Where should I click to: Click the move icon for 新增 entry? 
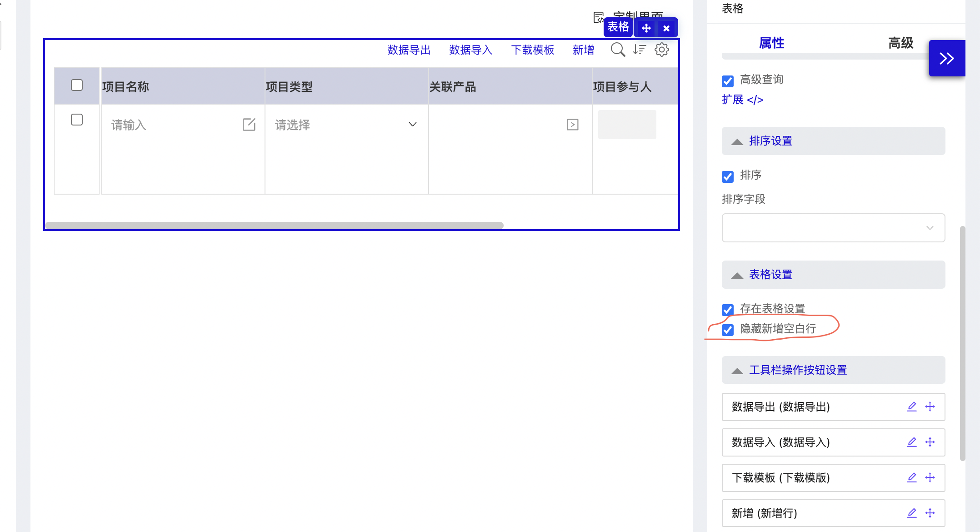click(x=930, y=513)
